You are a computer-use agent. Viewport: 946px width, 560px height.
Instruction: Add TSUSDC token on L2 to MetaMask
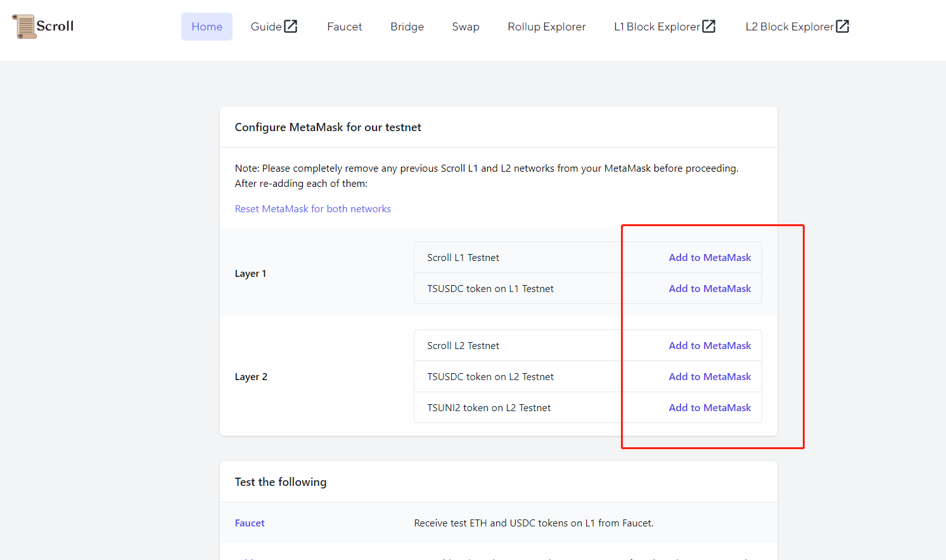point(710,377)
